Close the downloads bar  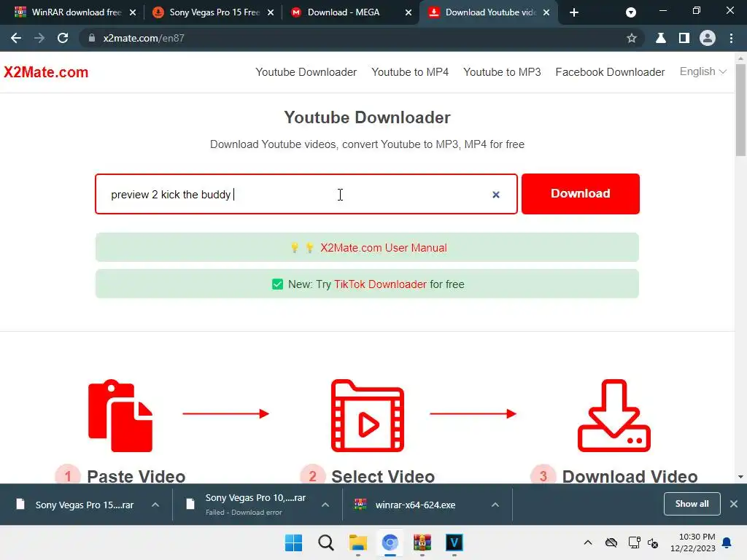coord(734,504)
